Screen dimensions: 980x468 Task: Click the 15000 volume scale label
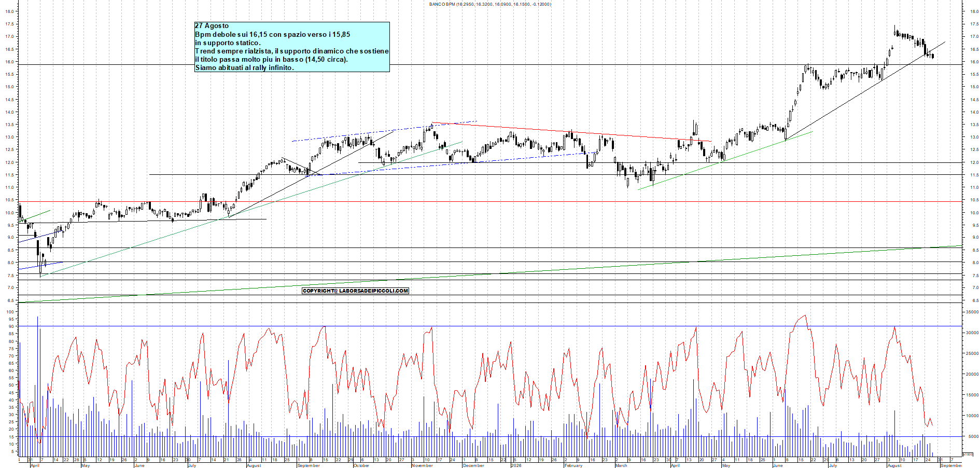tap(972, 395)
